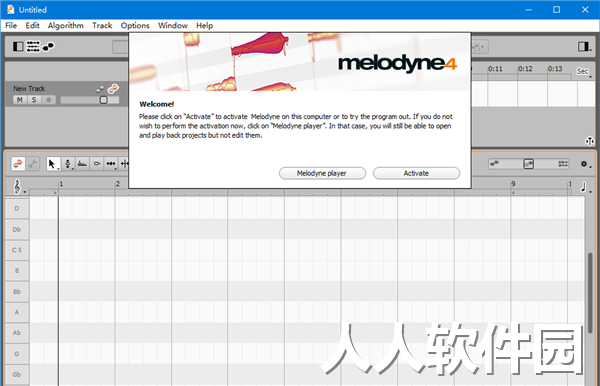
Task: Show the track pane list icon
Action: [x=33, y=47]
